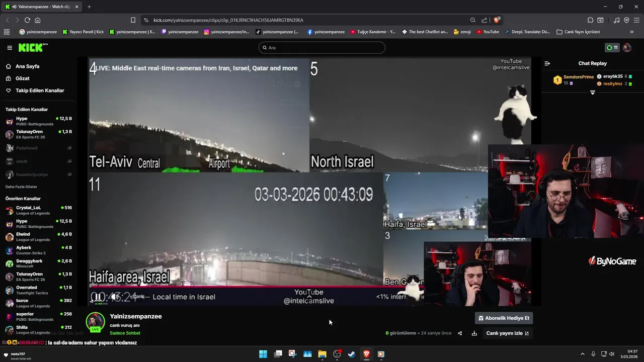Image resolution: width=644 pixels, height=362 pixels.
Task: Show more bookmarks chevron
Action: tap(632, 32)
